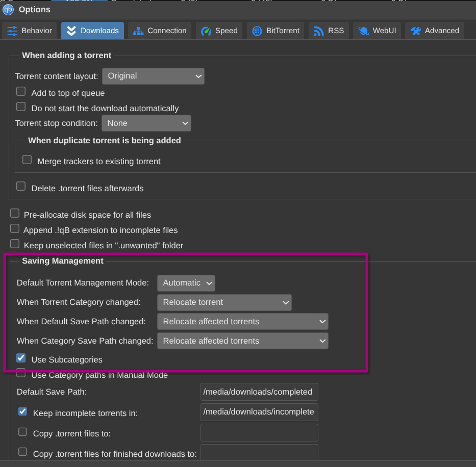The width and height of the screenshot is (476, 467).
Task: Click the Default Save Path input field
Action: pyautogui.click(x=259, y=392)
